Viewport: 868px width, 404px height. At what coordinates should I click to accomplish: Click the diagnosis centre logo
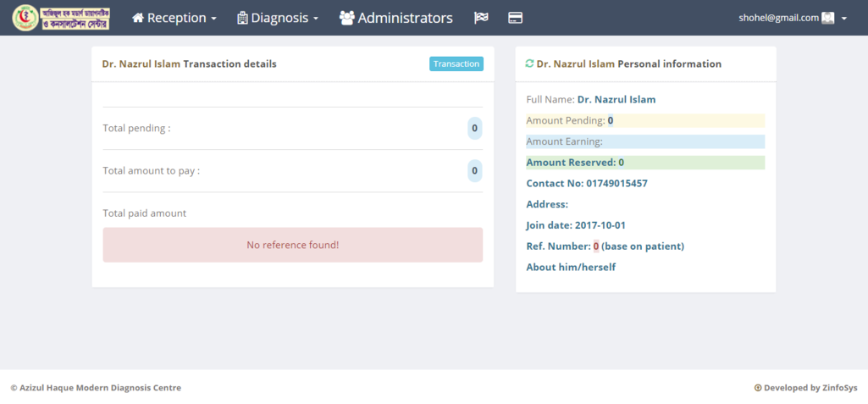(61, 18)
